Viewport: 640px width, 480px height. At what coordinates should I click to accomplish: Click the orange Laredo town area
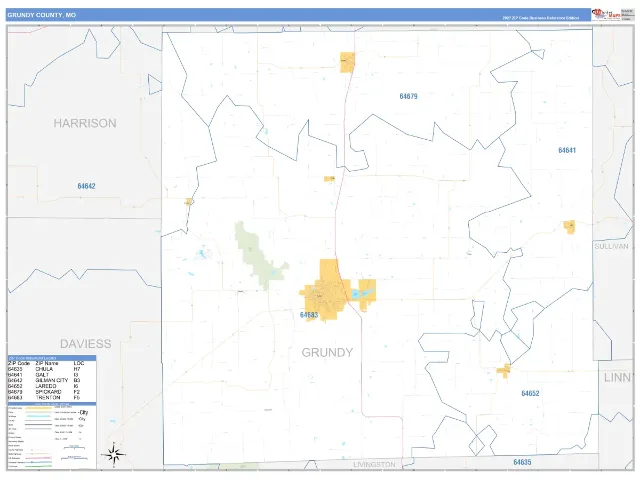click(x=504, y=371)
